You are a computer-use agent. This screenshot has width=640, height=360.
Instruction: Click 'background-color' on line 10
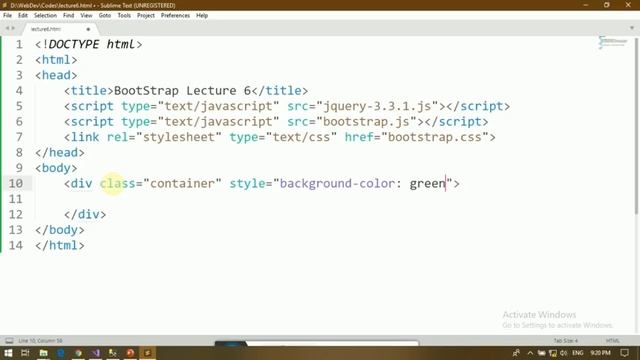point(337,183)
